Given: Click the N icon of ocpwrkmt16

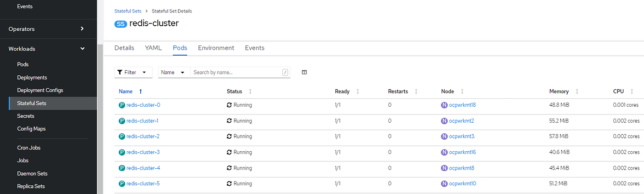Looking at the screenshot, I should [444, 152].
